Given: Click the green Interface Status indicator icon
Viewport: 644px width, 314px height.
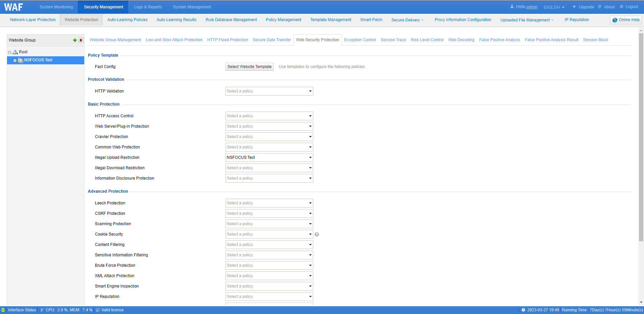Looking at the screenshot, I should pos(3,310).
